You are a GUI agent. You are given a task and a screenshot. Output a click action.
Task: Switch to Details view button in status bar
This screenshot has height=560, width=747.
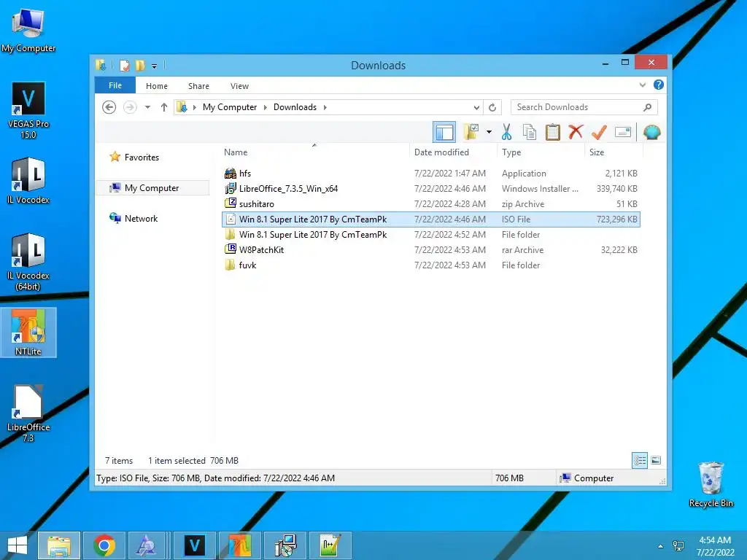(x=639, y=461)
